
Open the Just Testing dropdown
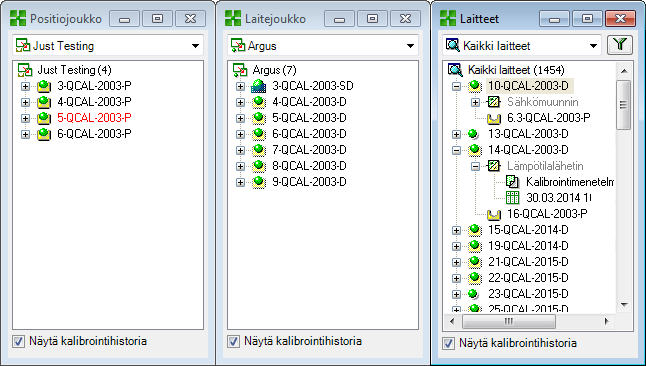(195, 46)
